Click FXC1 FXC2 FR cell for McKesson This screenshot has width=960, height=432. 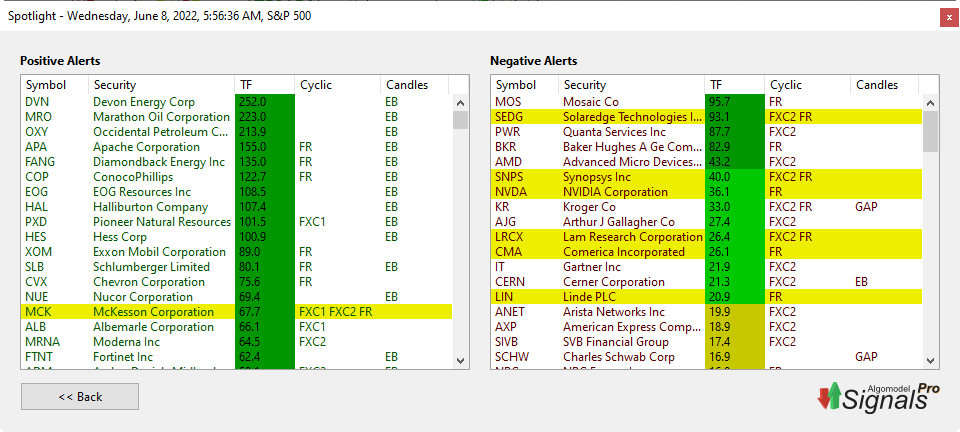point(336,311)
